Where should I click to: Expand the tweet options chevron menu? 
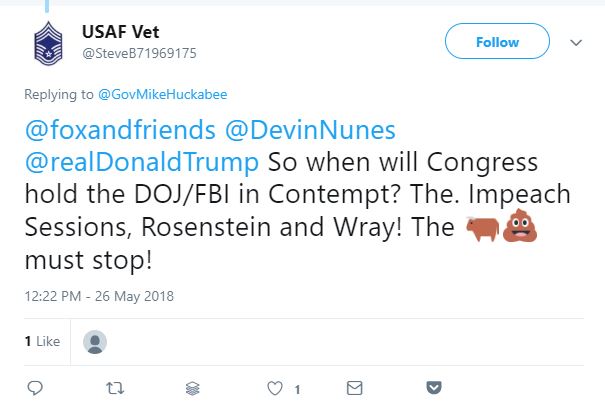point(575,43)
